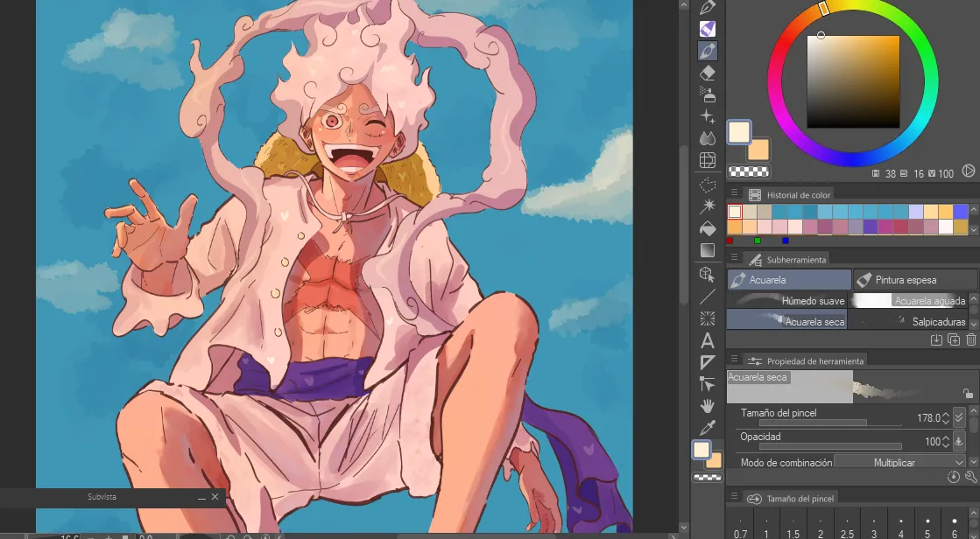
Task: Select the Pencil tool with purple icon
Action: tap(708, 29)
